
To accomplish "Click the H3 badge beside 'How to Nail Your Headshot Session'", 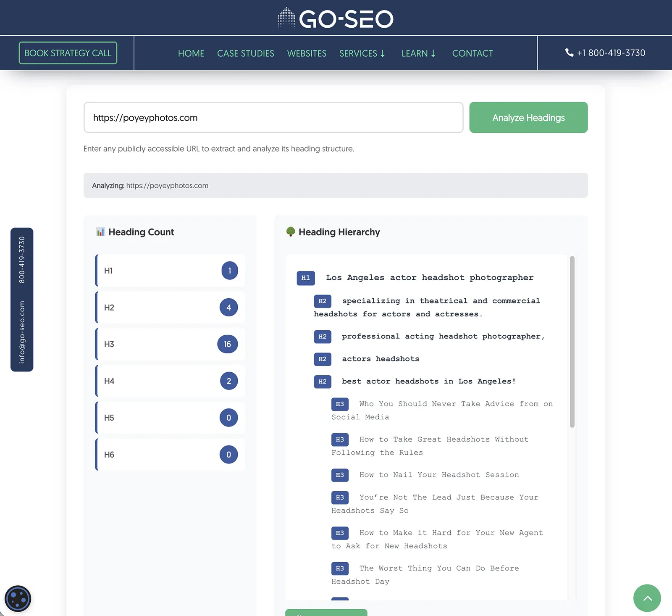I will pos(340,475).
